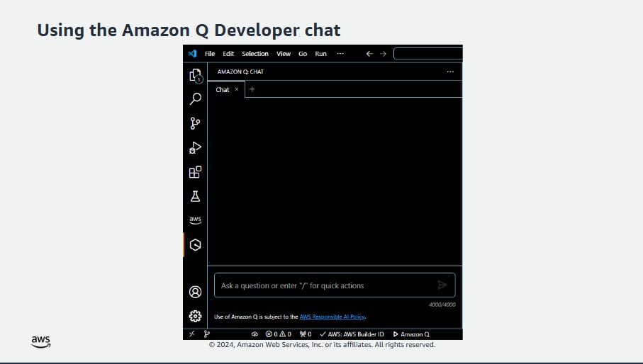Screen dimensions: 643x364
Task: Select the Amazon Q hexagon icon
Action: 195,245
